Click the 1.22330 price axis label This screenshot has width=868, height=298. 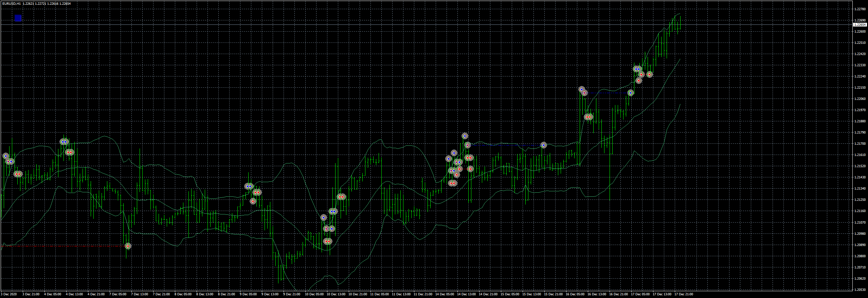(859, 65)
